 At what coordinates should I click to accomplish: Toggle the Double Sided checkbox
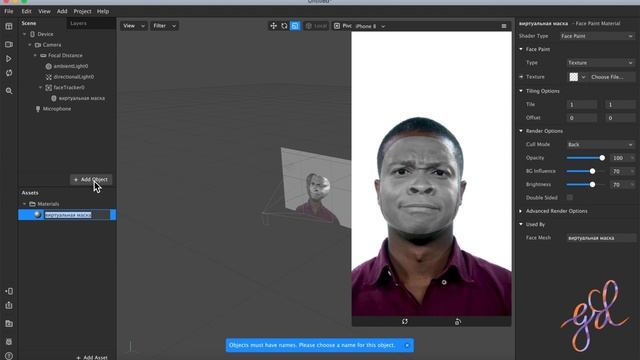[569, 198]
